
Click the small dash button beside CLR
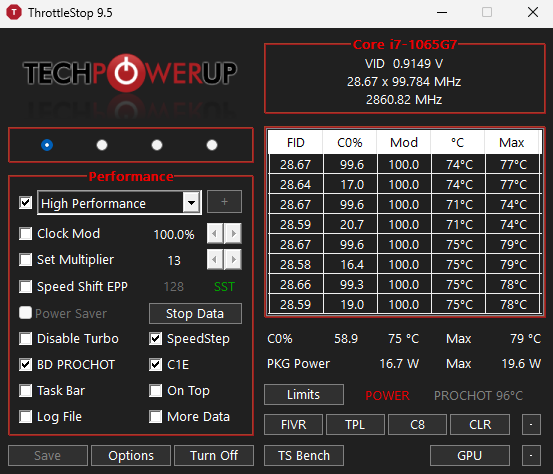pyautogui.click(x=531, y=425)
